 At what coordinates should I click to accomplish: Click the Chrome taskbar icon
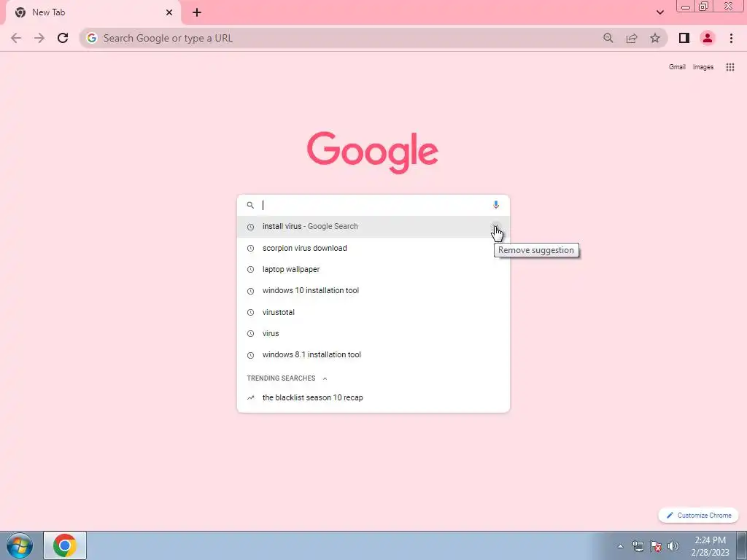point(65,545)
